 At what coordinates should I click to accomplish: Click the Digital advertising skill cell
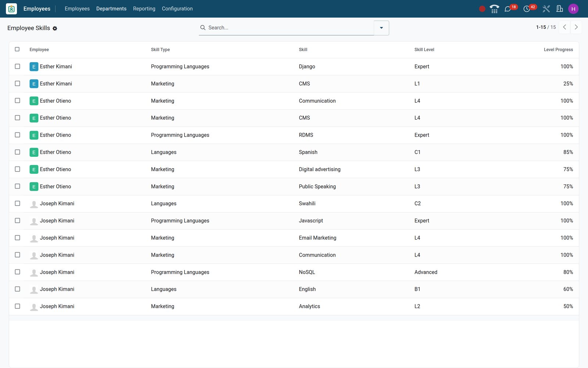coord(320,169)
